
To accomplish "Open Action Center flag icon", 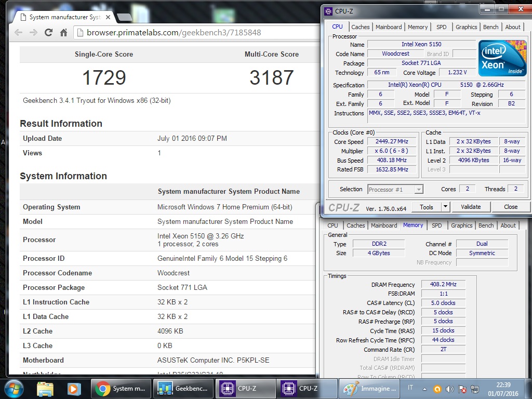I will point(462,389).
